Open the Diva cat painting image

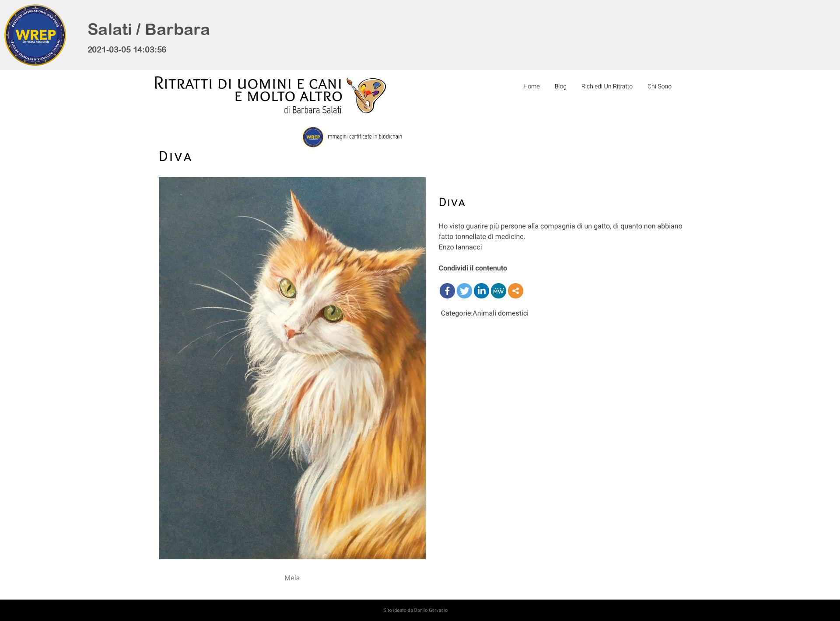292,368
